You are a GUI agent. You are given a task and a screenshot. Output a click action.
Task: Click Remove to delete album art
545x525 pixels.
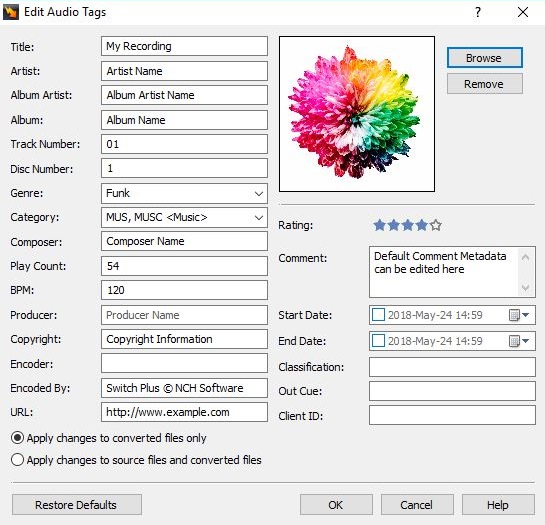[485, 84]
